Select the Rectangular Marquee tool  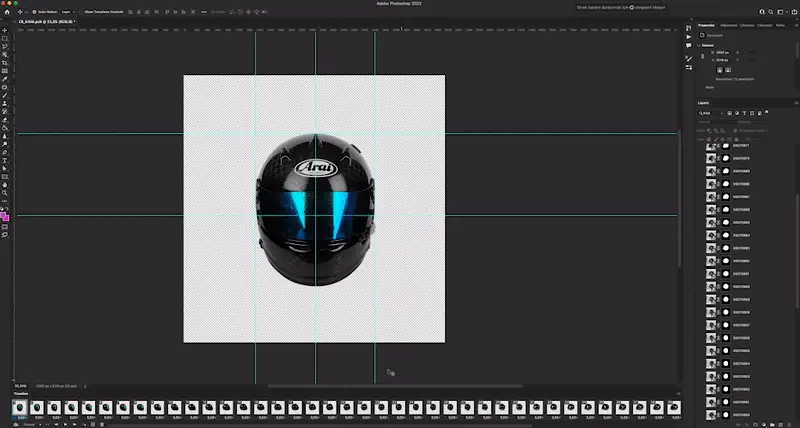pos(5,38)
